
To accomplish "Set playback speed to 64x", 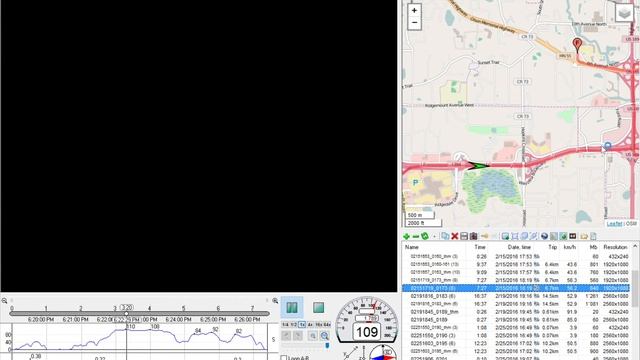I will [327, 324].
